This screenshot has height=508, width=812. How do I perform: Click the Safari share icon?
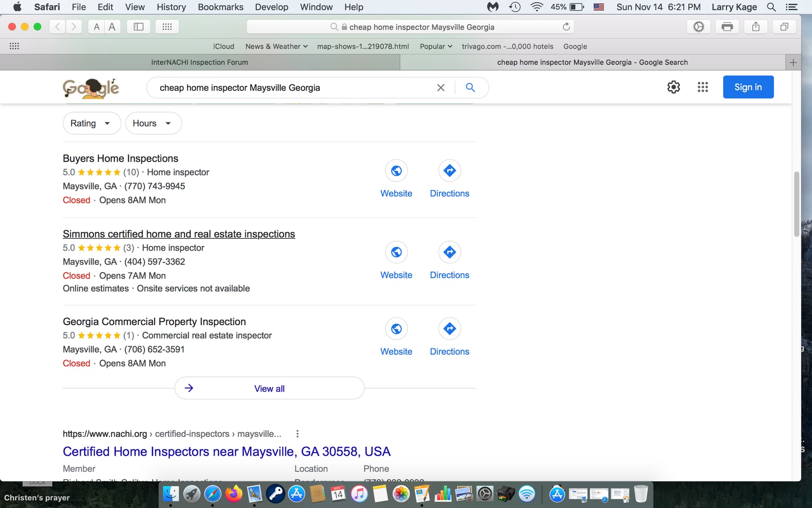tap(756, 27)
